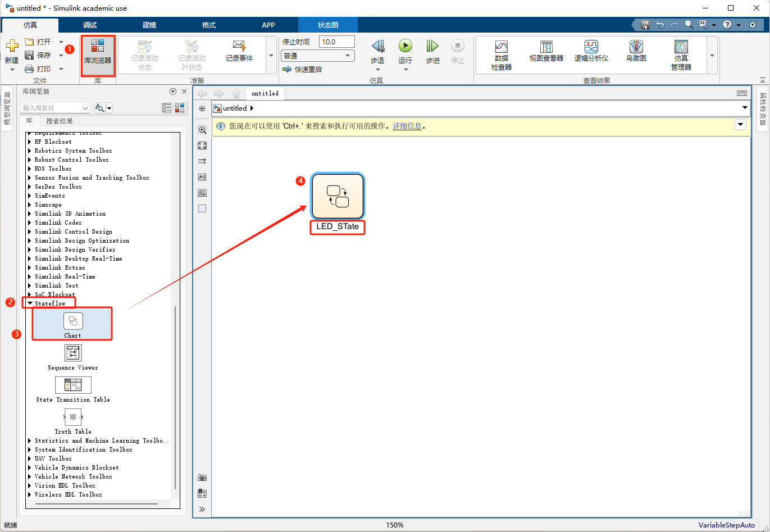Click the 打印 print icon
The image size is (770, 532).
[30, 69]
